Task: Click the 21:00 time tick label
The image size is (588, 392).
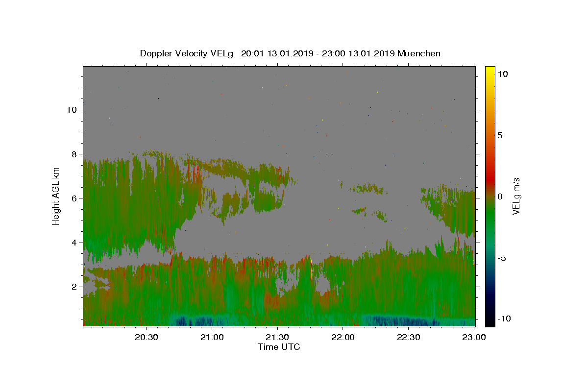Action: (212, 337)
